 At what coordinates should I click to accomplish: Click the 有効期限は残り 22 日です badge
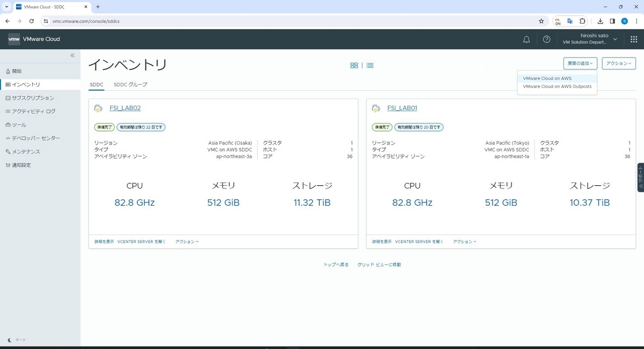click(x=141, y=127)
